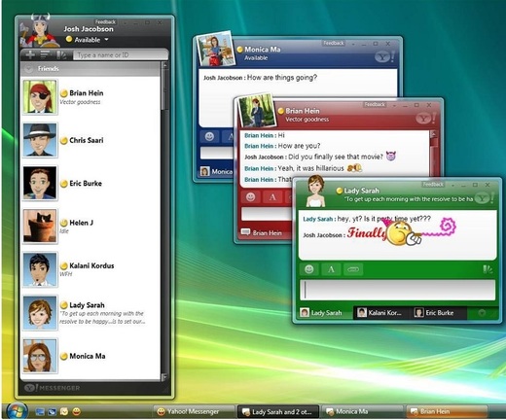Click Josh Jacobson's viking avatar
The image size is (506, 420).
pos(40,30)
